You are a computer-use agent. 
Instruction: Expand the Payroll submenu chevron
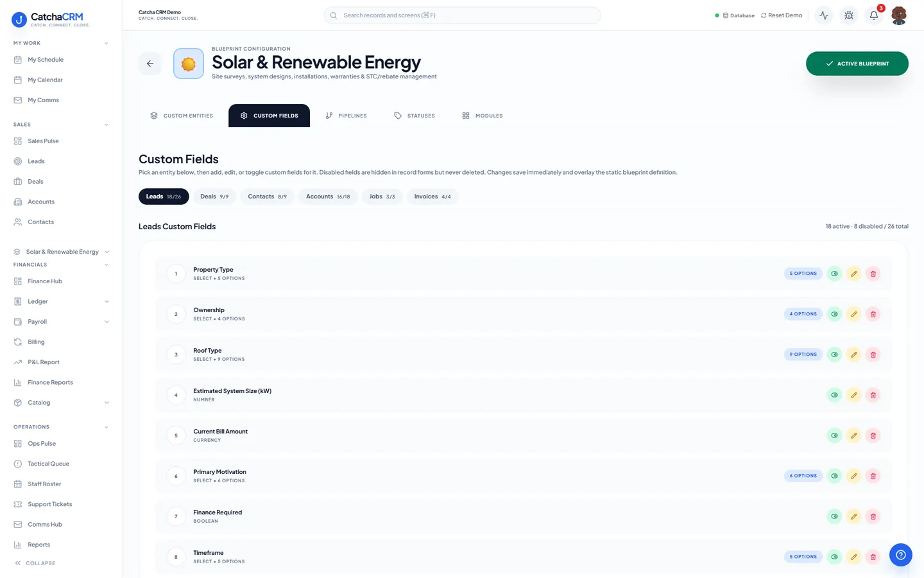[107, 322]
